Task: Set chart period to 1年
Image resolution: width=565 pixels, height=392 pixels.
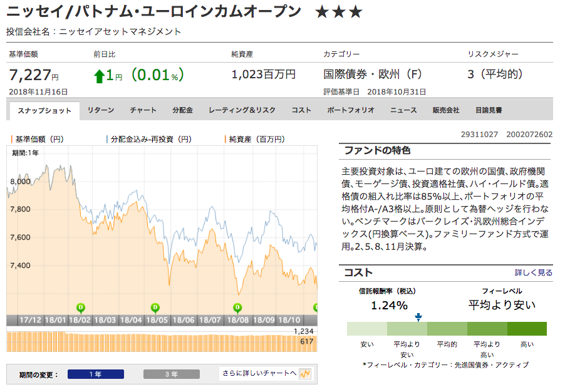Action: click(96, 374)
